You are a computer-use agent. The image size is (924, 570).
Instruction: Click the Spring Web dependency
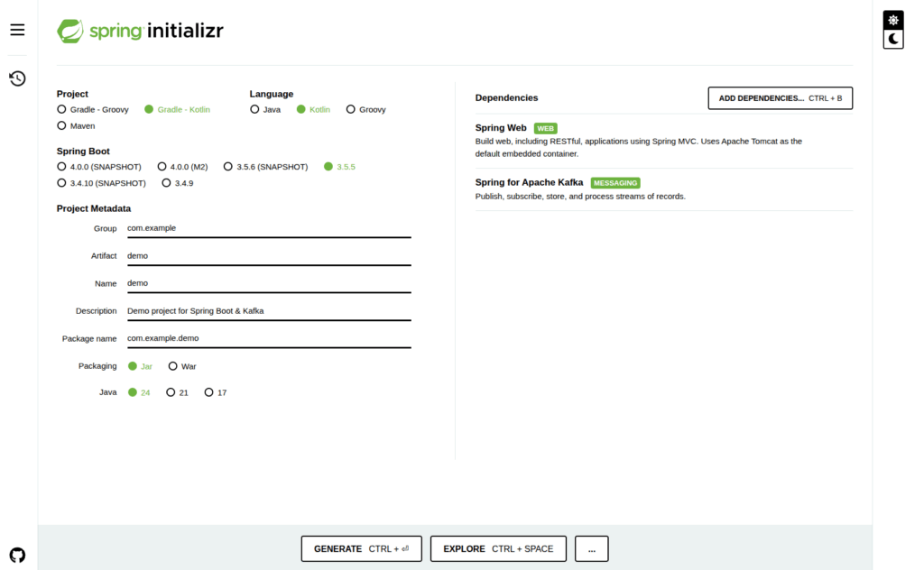tap(663, 141)
